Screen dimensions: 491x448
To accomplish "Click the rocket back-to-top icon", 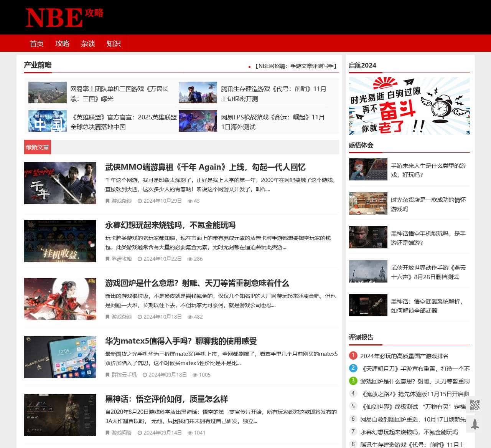I will click(475, 424).
